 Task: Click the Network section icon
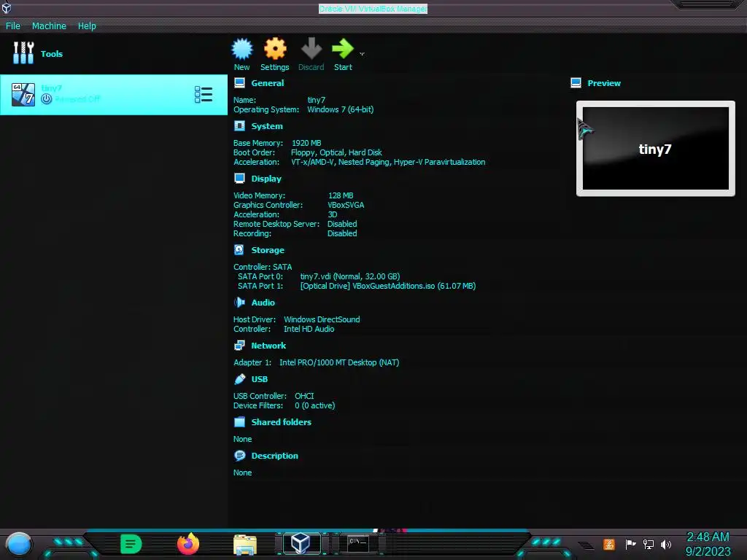click(x=239, y=345)
